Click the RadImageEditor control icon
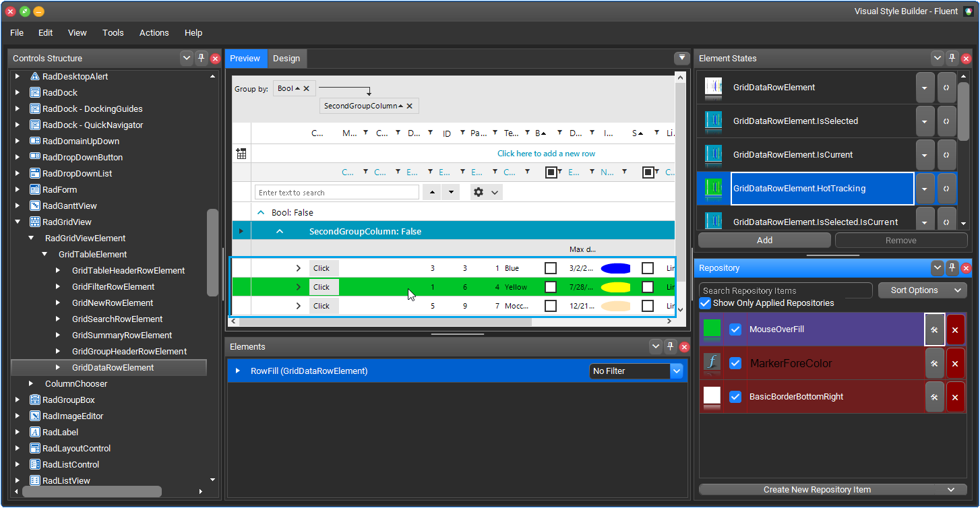Image resolution: width=980 pixels, height=508 pixels. click(35, 416)
